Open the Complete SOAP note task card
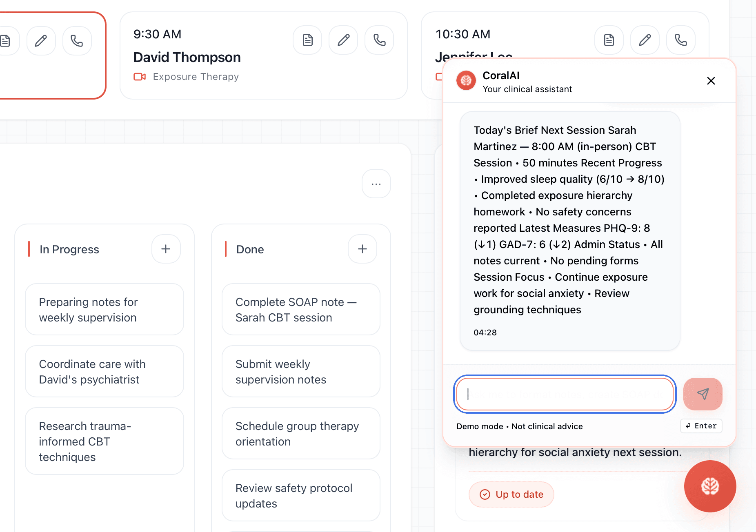 click(301, 309)
